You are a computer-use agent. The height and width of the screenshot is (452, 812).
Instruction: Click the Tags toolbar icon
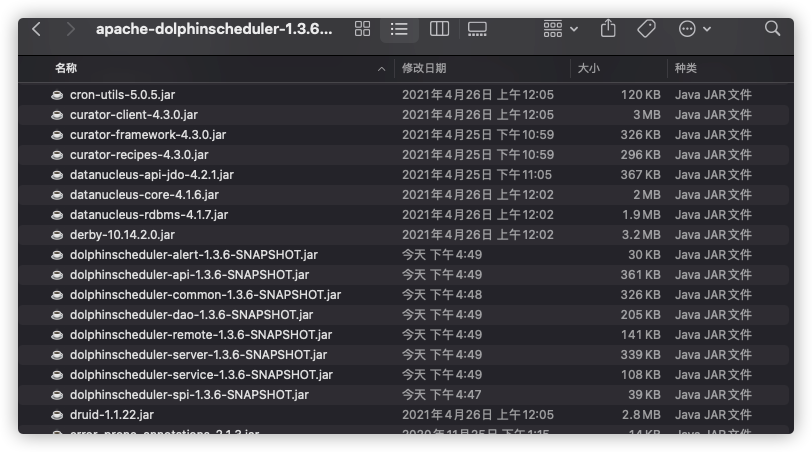(646, 29)
